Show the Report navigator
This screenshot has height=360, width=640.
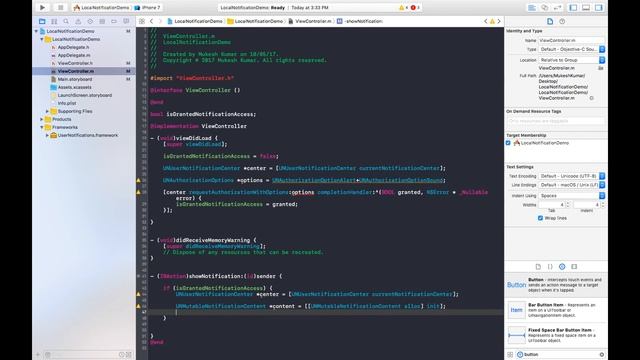126,21
